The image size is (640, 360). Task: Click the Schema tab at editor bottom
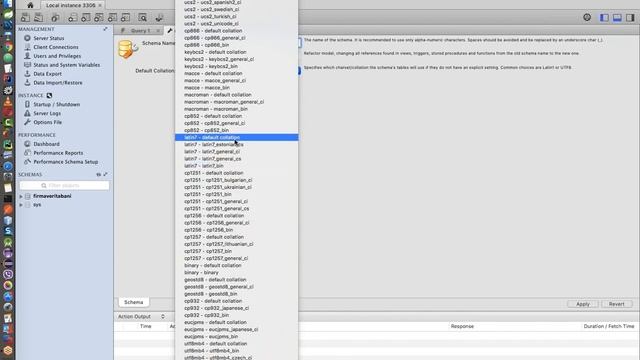(133, 302)
